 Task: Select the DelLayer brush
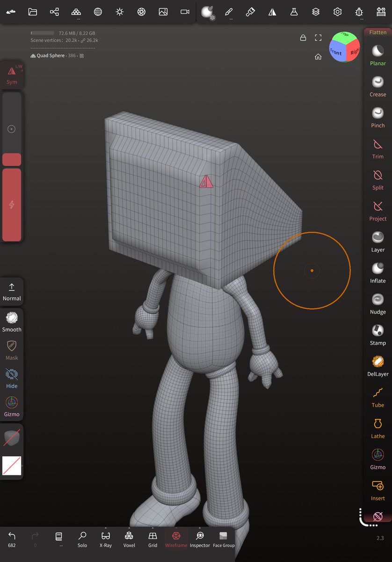click(x=378, y=366)
